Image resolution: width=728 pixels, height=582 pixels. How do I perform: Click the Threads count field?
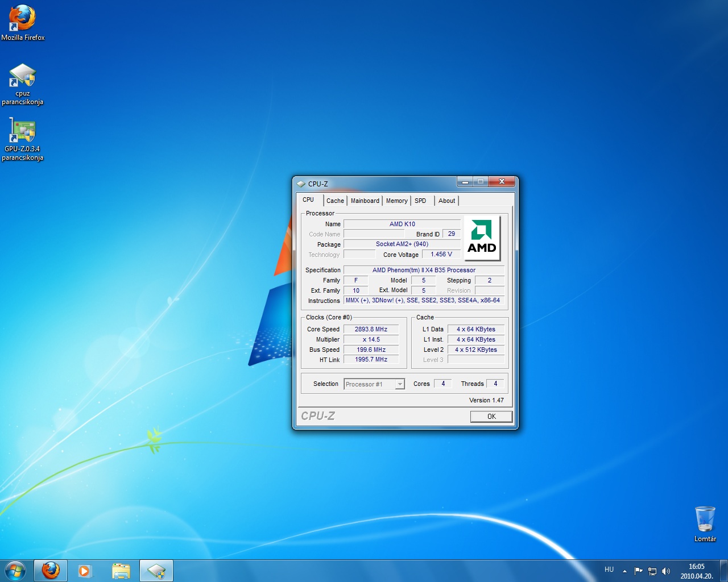point(495,384)
